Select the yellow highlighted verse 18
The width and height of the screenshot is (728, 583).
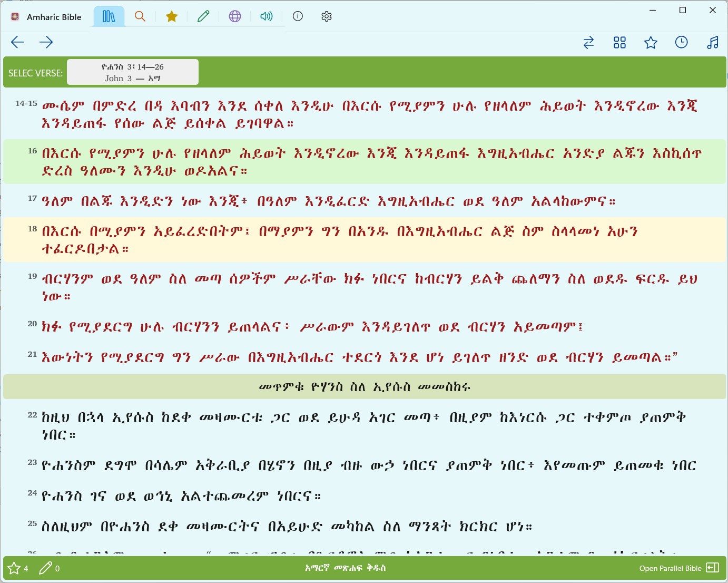point(365,240)
